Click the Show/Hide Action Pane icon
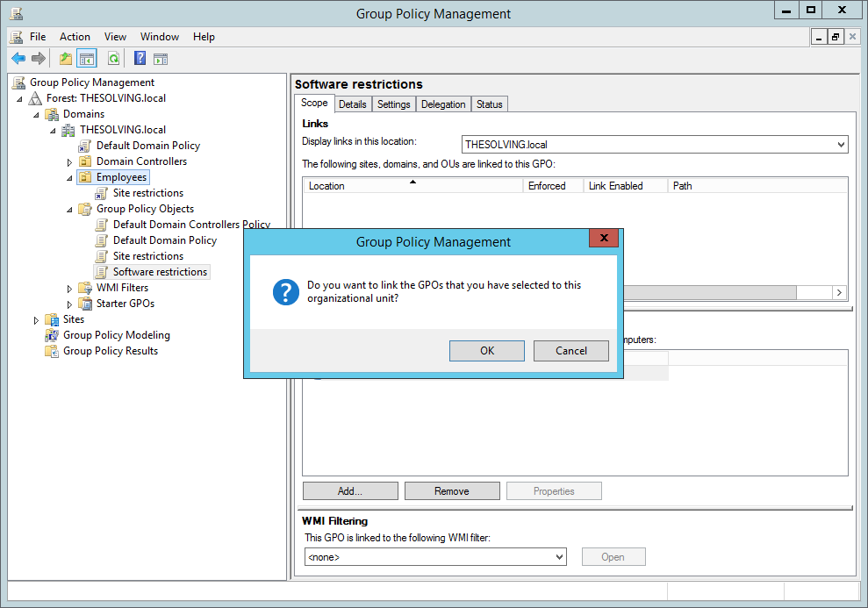Viewport: 868px width, 608px height. tap(161, 58)
